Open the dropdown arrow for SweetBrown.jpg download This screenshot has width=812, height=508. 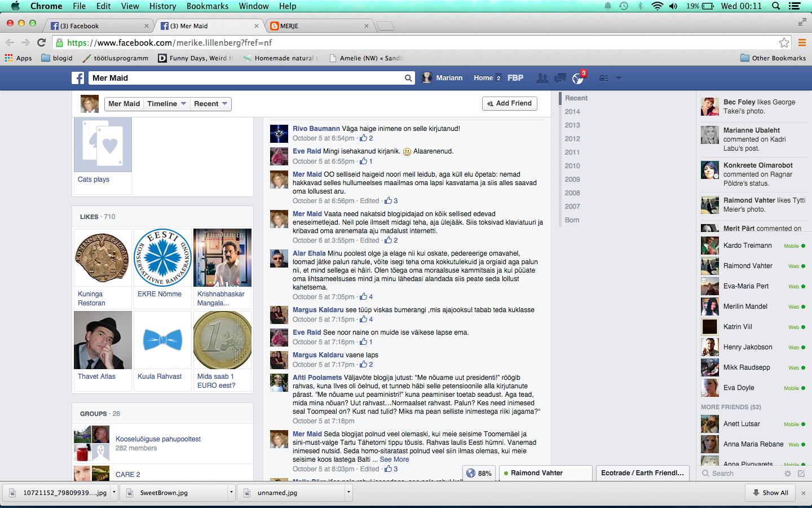231,492
